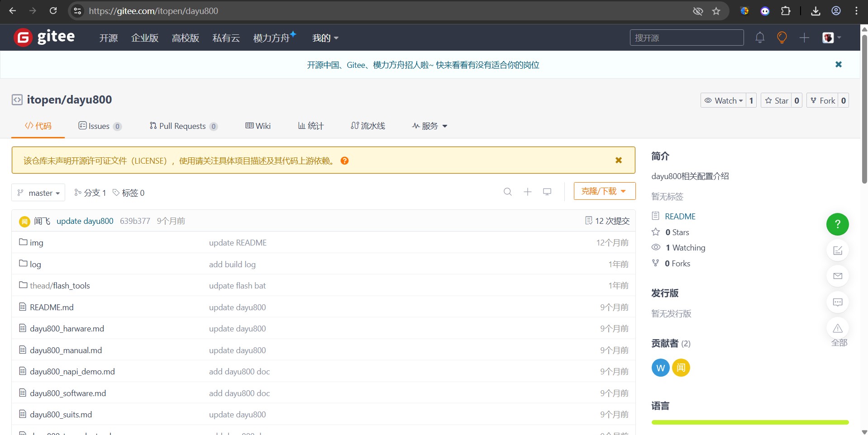
Task: Click the envelope icon on right sidebar
Action: [837, 276]
